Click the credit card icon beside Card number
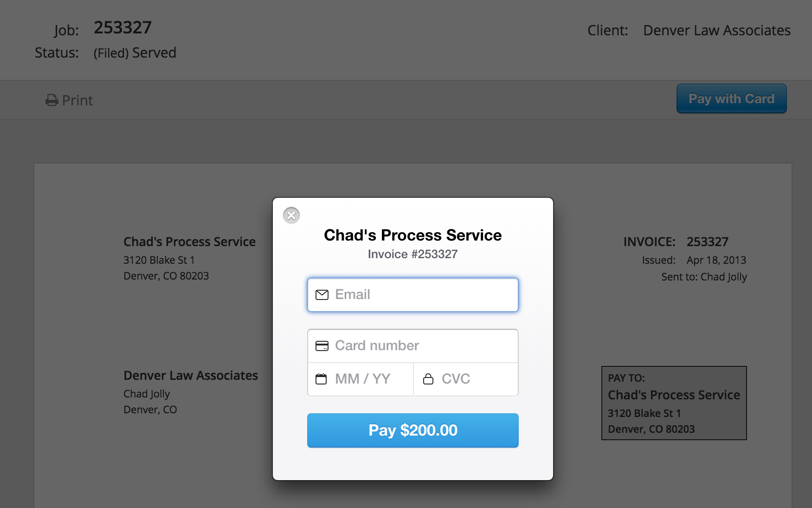 (322, 345)
